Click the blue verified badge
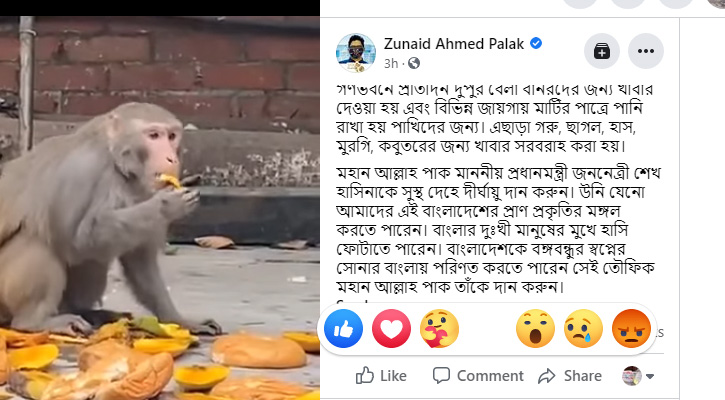The image size is (725, 400). [536, 43]
